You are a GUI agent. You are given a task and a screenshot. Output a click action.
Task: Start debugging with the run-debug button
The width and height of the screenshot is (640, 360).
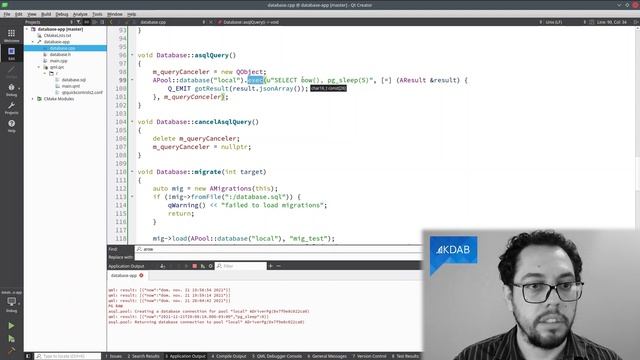click(11, 339)
